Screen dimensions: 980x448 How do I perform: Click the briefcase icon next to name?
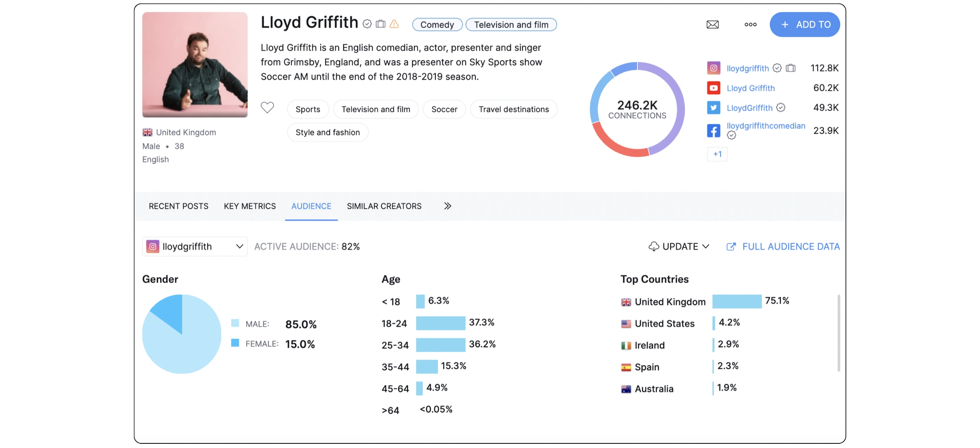(x=381, y=24)
